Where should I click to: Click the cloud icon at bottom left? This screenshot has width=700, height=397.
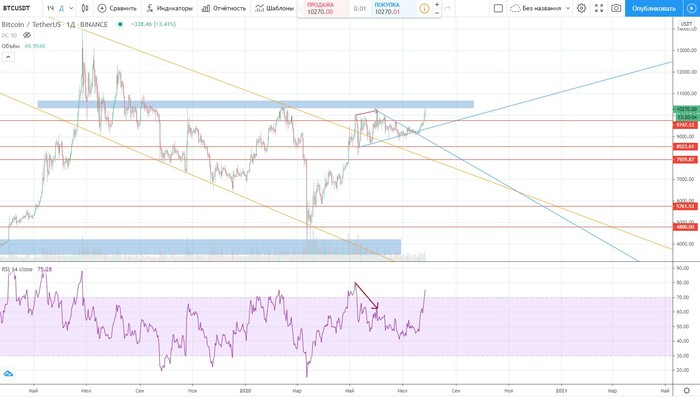8,373
